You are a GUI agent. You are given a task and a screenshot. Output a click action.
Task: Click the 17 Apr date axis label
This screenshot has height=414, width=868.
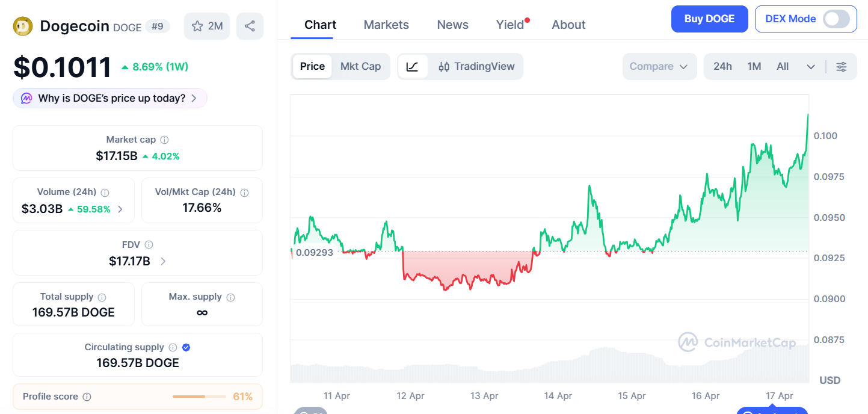pos(779,396)
